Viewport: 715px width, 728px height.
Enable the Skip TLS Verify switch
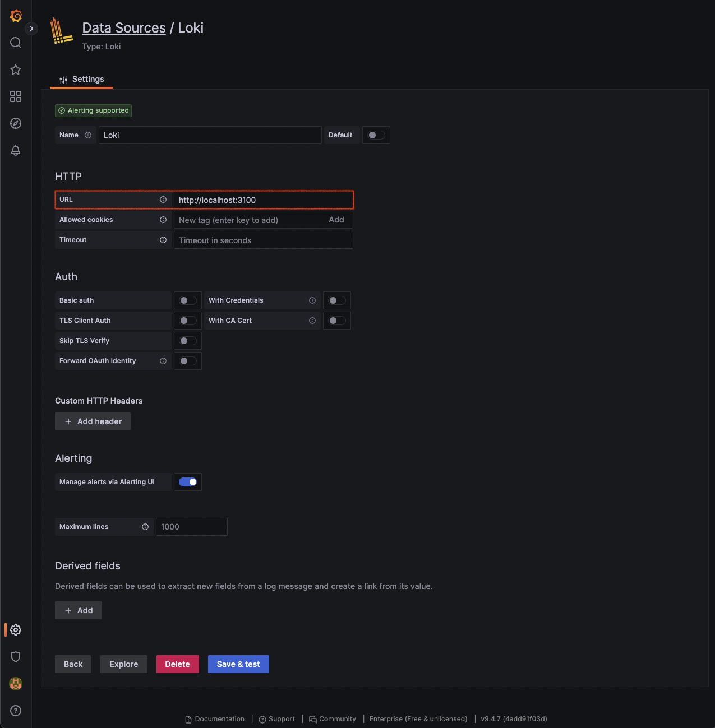[x=188, y=341]
